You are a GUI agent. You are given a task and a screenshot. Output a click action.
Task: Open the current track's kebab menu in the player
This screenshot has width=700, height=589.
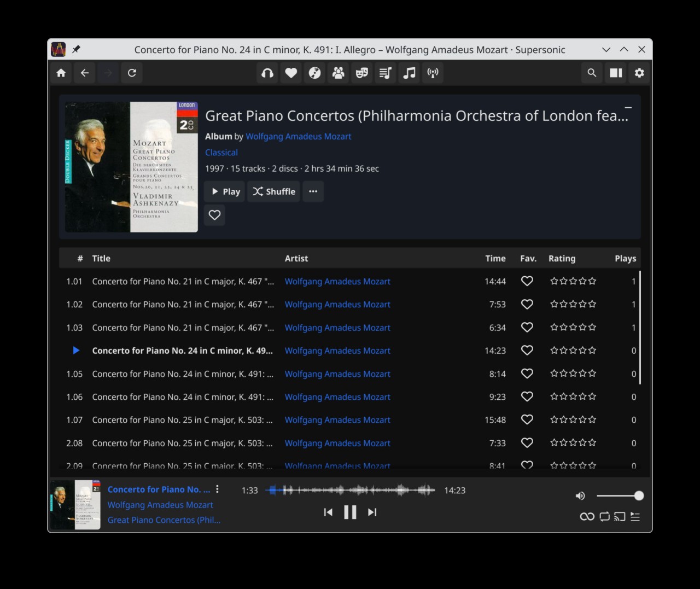point(217,489)
